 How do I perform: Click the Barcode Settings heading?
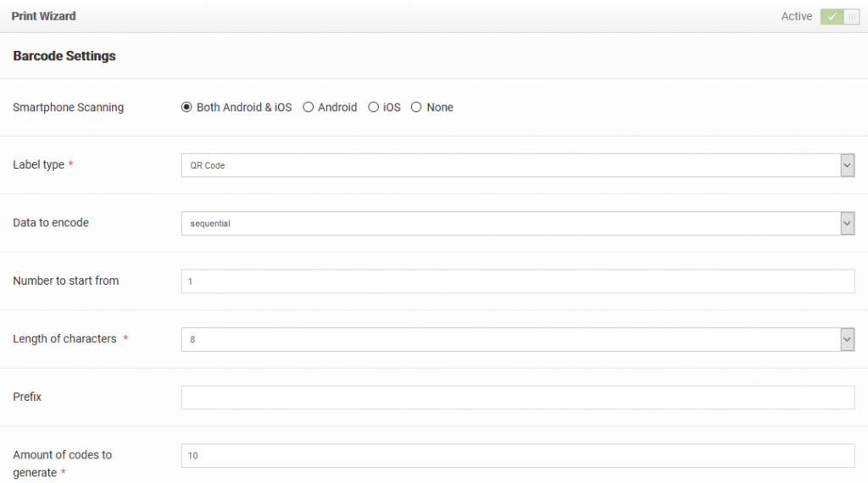tap(64, 56)
